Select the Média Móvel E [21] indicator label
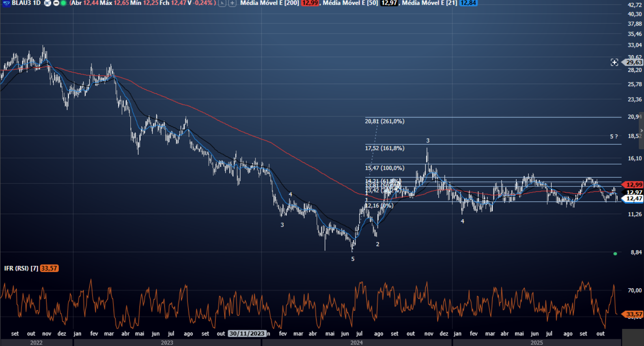Screen dimensions: 644x346 point(429,3)
